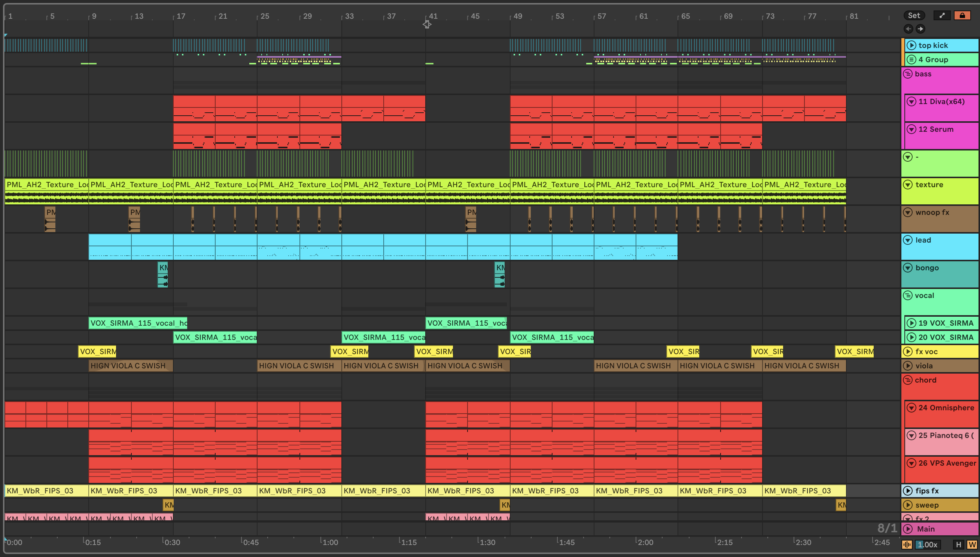Unfold the fx voc track

(908, 351)
